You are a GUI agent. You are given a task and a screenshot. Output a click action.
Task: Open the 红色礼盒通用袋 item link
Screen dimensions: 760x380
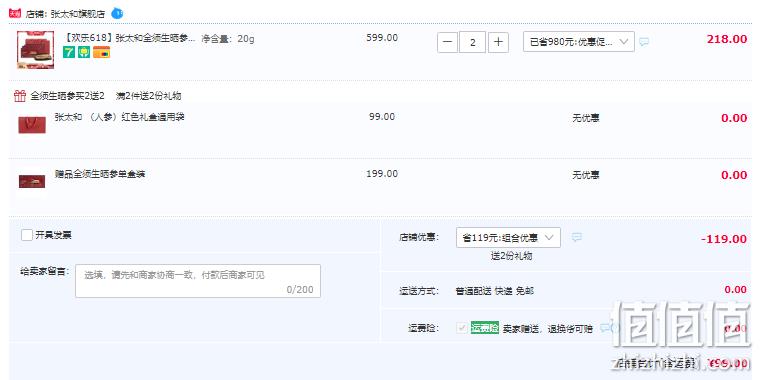(120, 117)
